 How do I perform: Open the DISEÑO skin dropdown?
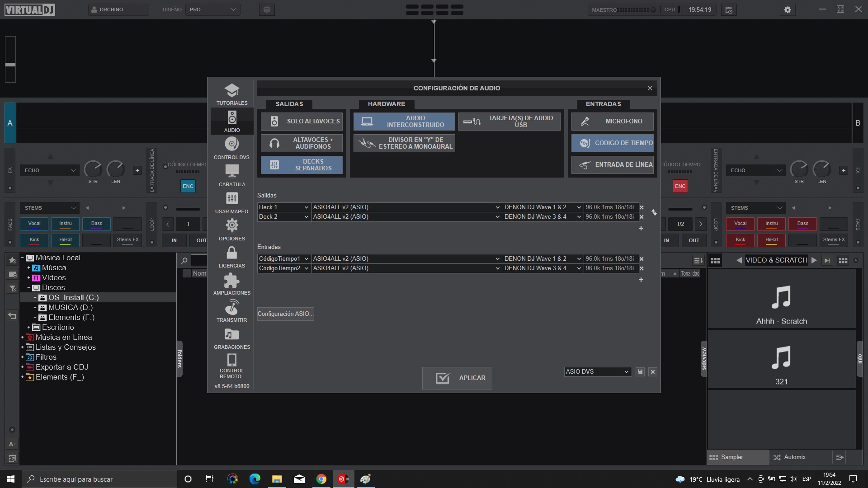click(x=212, y=9)
